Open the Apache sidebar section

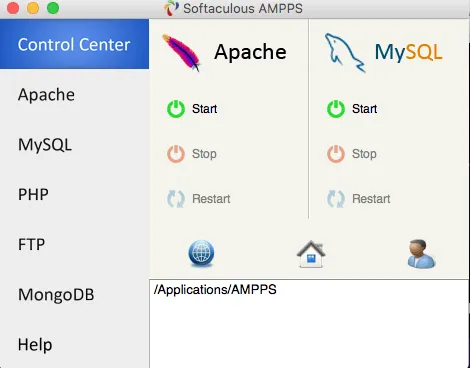tap(74, 94)
